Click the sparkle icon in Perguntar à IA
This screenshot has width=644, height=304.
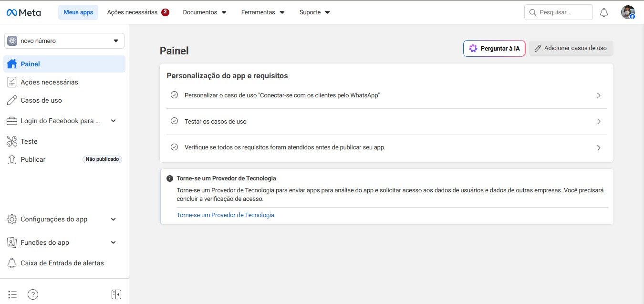[473, 48]
